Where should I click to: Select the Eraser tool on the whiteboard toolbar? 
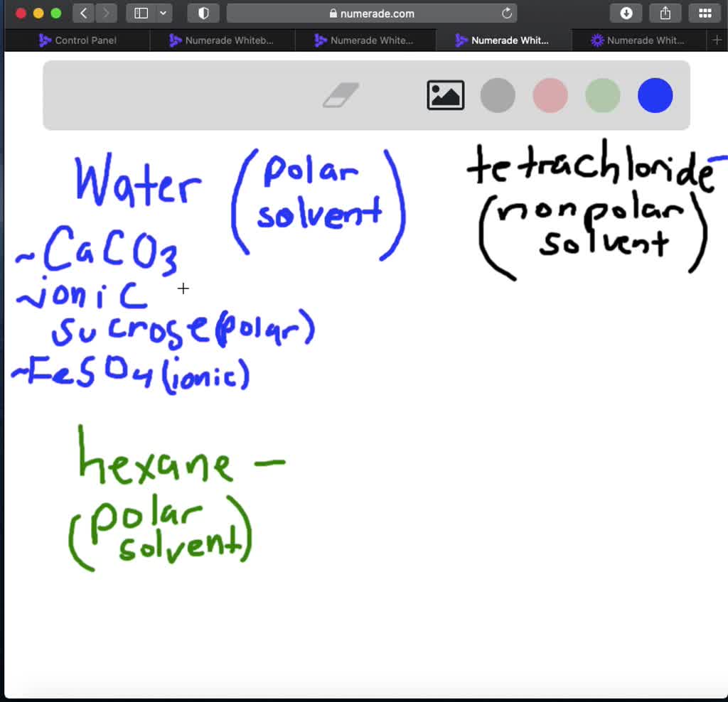tap(340, 94)
